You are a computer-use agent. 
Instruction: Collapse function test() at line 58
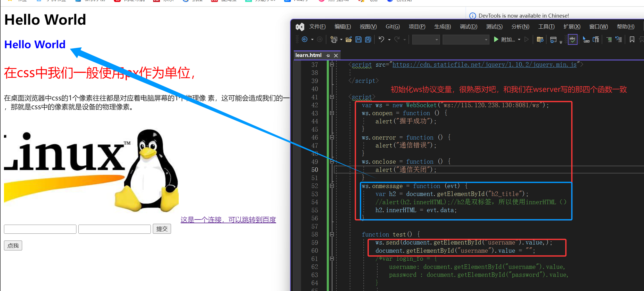(x=332, y=235)
